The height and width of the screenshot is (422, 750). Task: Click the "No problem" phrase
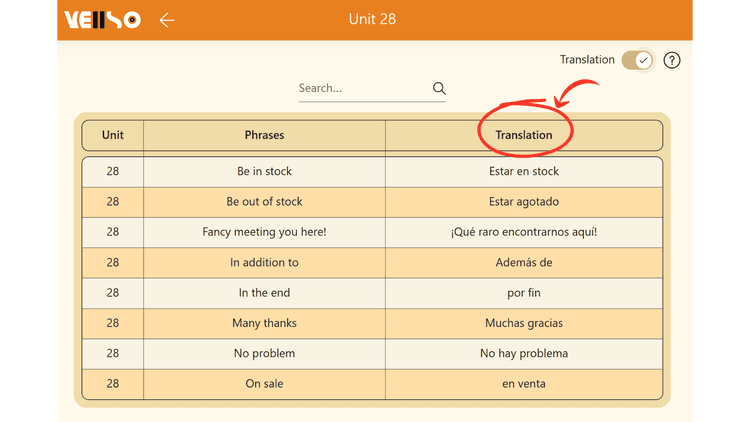point(264,353)
